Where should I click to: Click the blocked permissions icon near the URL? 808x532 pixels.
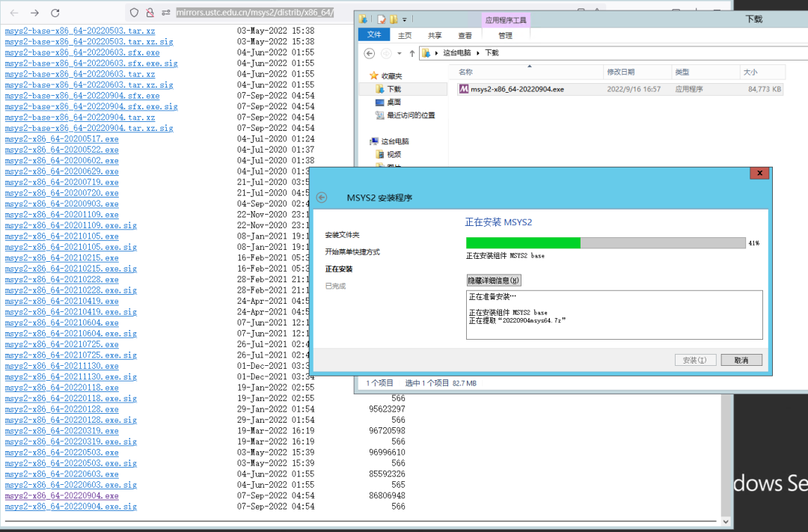(x=150, y=12)
